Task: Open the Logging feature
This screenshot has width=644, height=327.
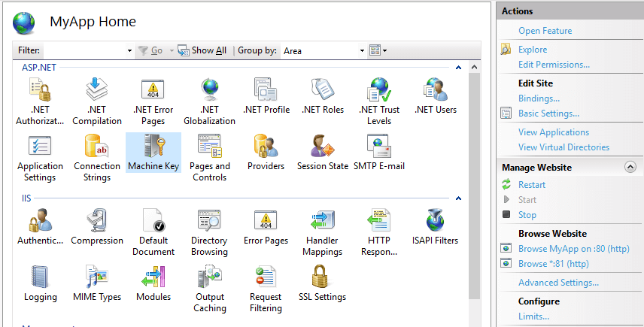Action: coord(40,283)
